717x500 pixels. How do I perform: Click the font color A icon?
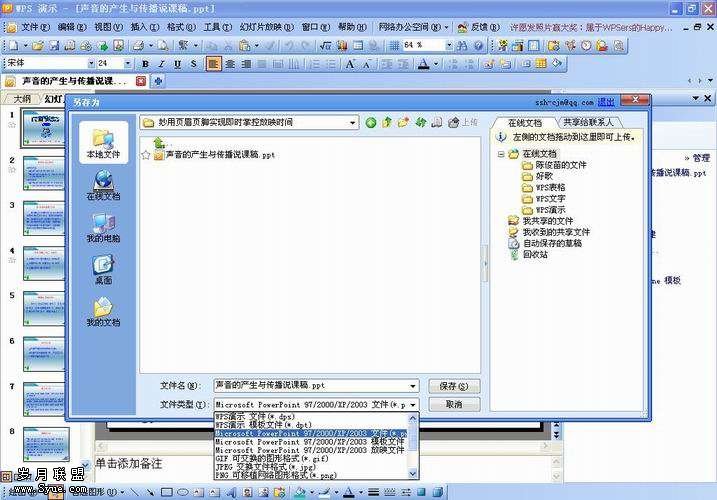pos(423,64)
